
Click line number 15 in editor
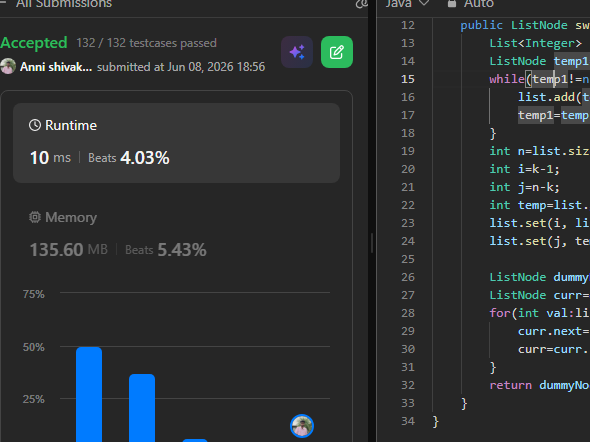tap(408, 79)
